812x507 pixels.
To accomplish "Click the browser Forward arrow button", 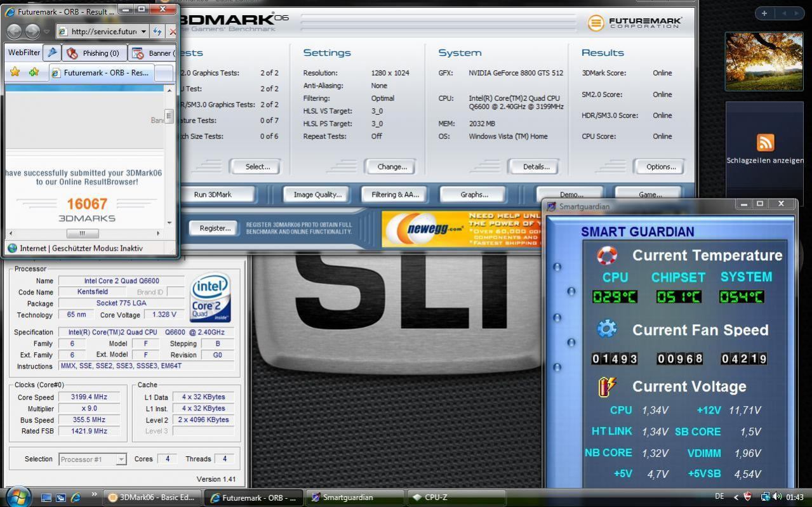I will pyautogui.click(x=32, y=31).
